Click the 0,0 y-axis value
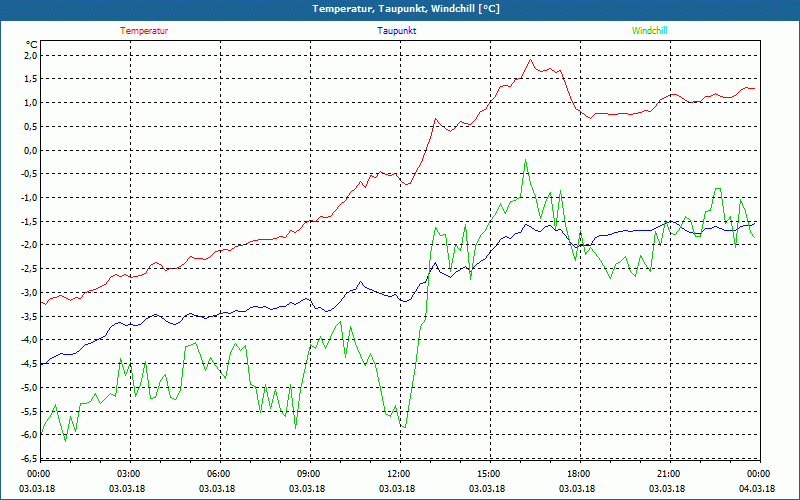Image resolution: width=800 pixels, height=500 pixels. point(31,150)
